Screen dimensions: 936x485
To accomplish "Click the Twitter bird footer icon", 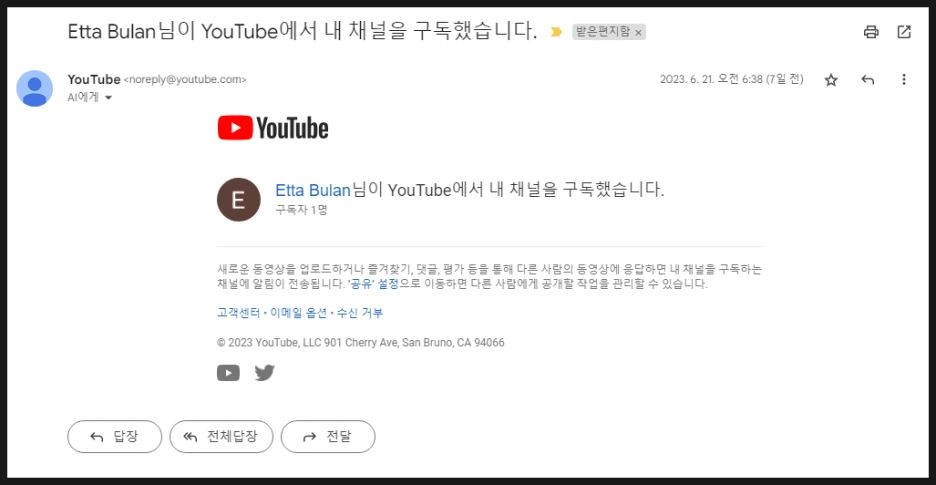I will (x=264, y=373).
